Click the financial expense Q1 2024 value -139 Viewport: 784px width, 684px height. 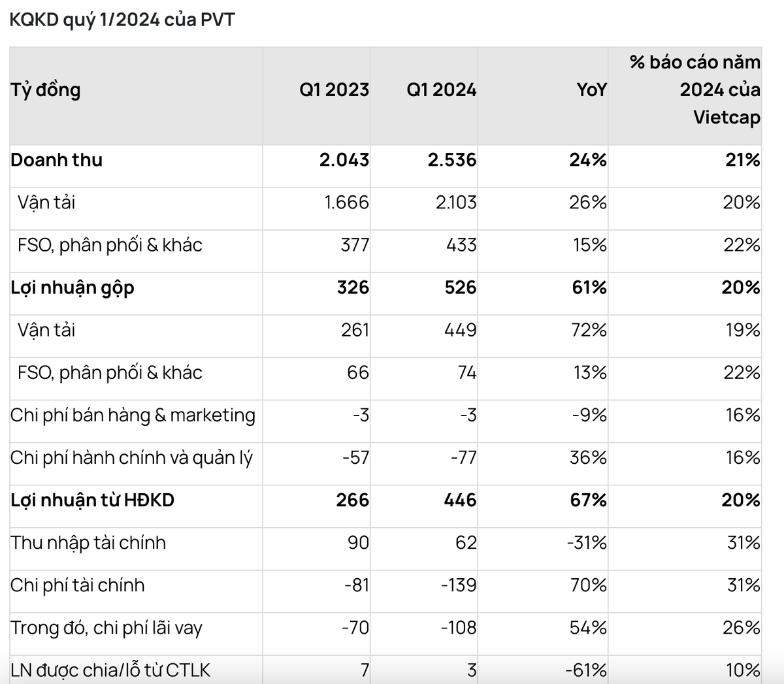point(458,585)
